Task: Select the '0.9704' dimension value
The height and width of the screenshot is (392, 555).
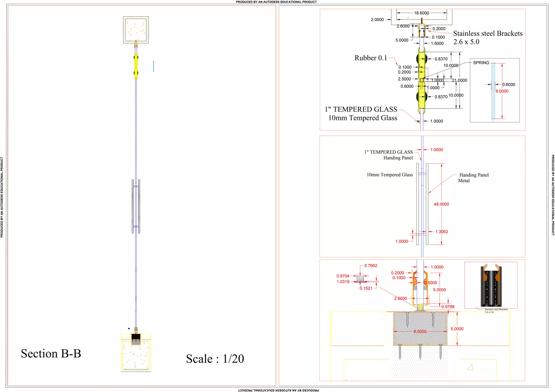Action: point(343,276)
